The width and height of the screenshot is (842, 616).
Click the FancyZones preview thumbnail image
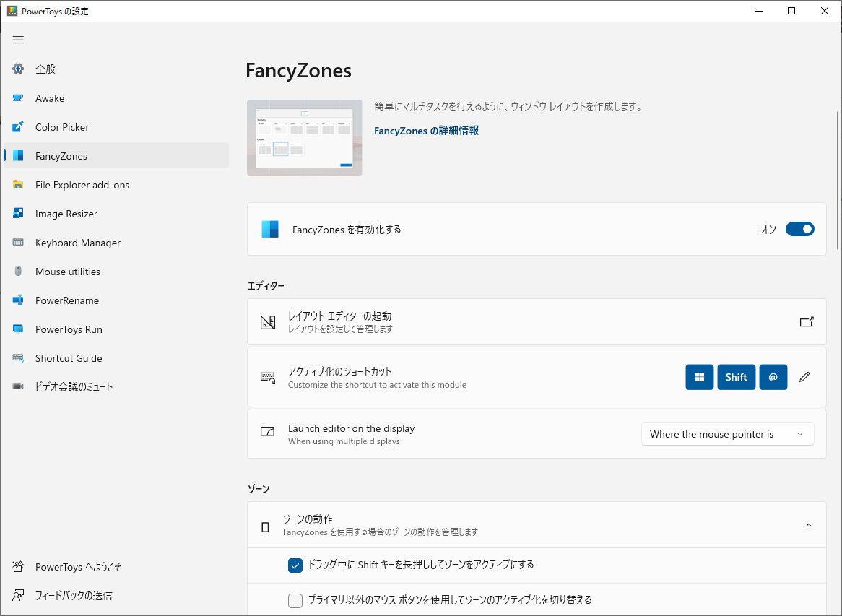click(305, 138)
